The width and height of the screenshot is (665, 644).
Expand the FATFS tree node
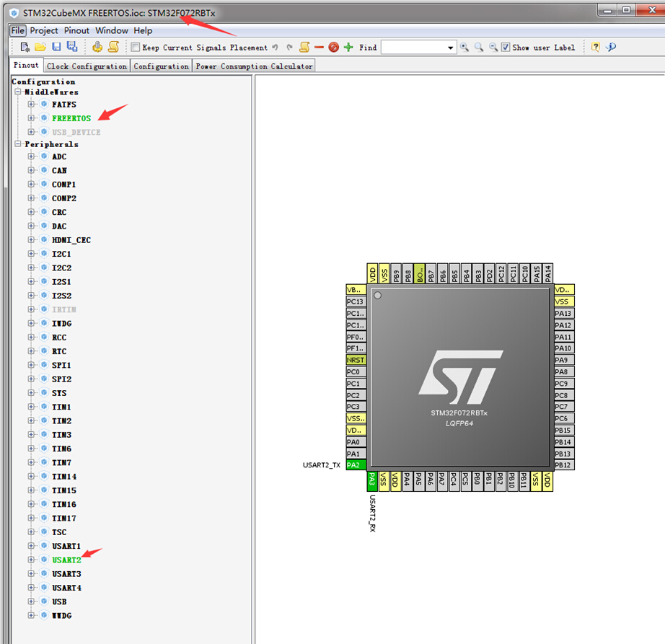(31, 104)
